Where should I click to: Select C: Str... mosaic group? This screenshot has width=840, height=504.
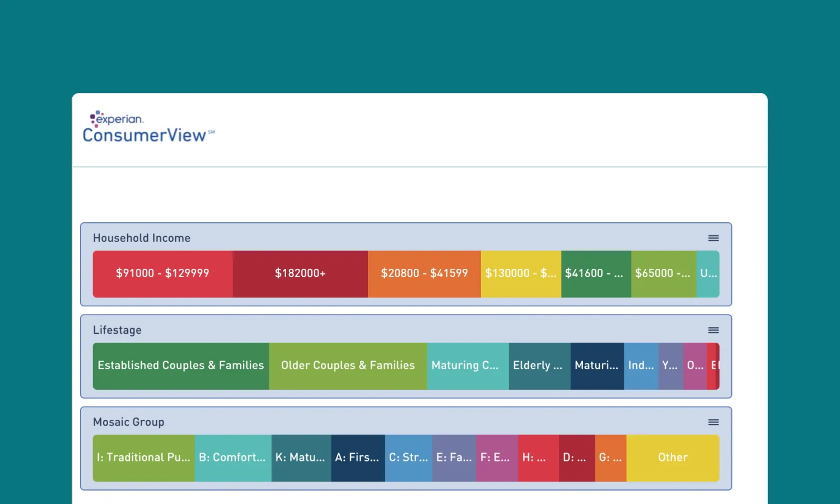(x=409, y=458)
